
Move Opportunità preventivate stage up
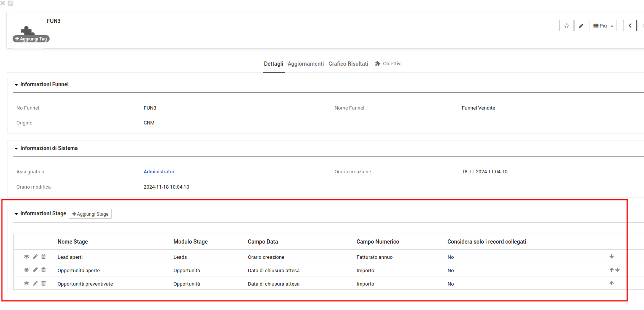pyautogui.click(x=612, y=283)
